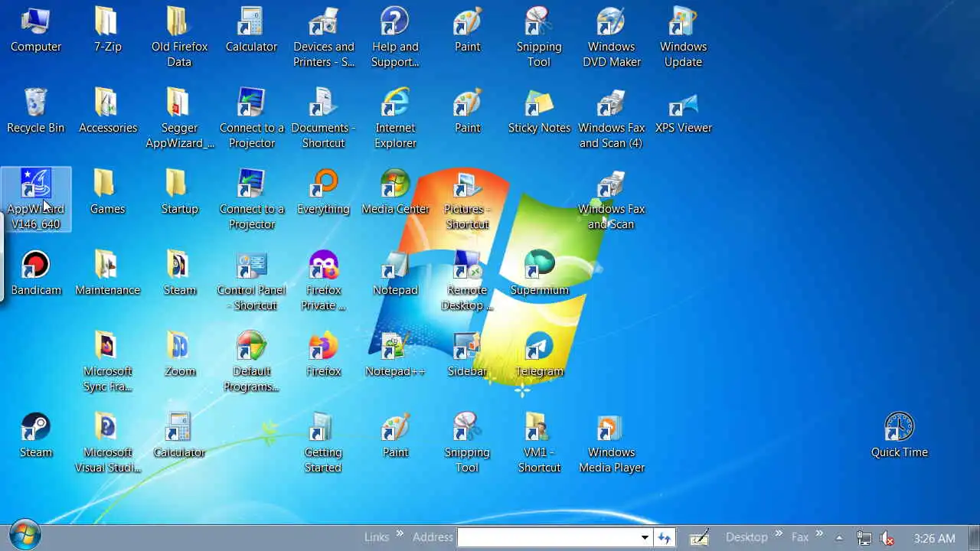This screenshot has width=980, height=551.
Task: Open Documents - Shortcut icon
Action: pyautogui.click(x=324, y=119)
